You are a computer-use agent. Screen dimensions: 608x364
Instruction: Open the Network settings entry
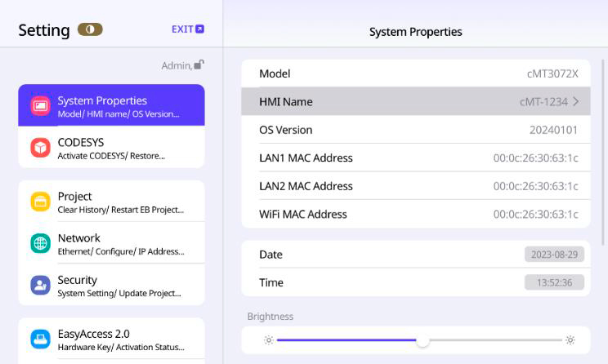(111, 243)
